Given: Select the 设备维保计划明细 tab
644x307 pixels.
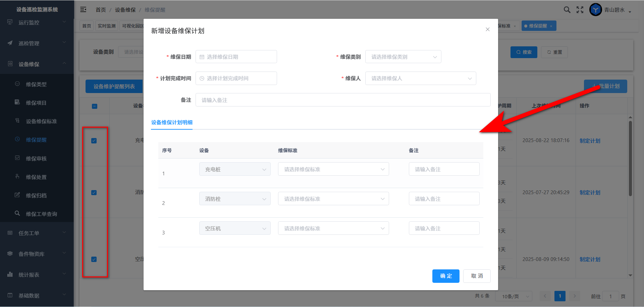Looking at the screenshot, I should [x=172, y=123].
